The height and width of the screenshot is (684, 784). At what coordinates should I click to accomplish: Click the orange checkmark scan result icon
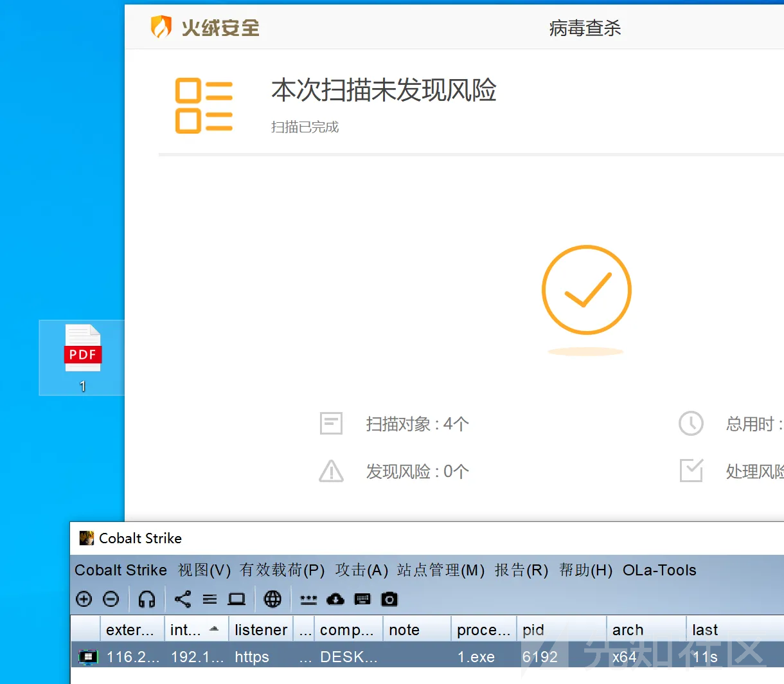(586, 290)
